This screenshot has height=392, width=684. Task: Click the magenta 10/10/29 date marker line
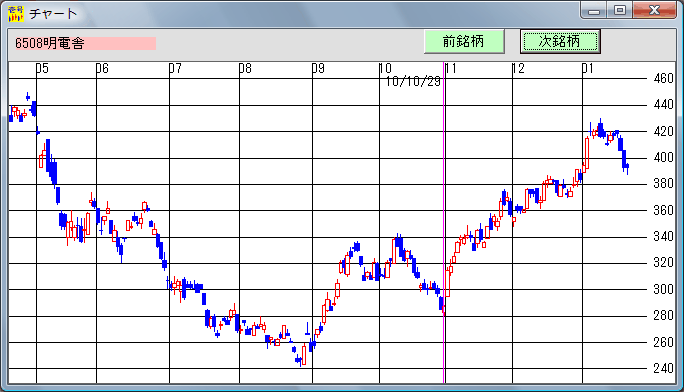[444, 222]
